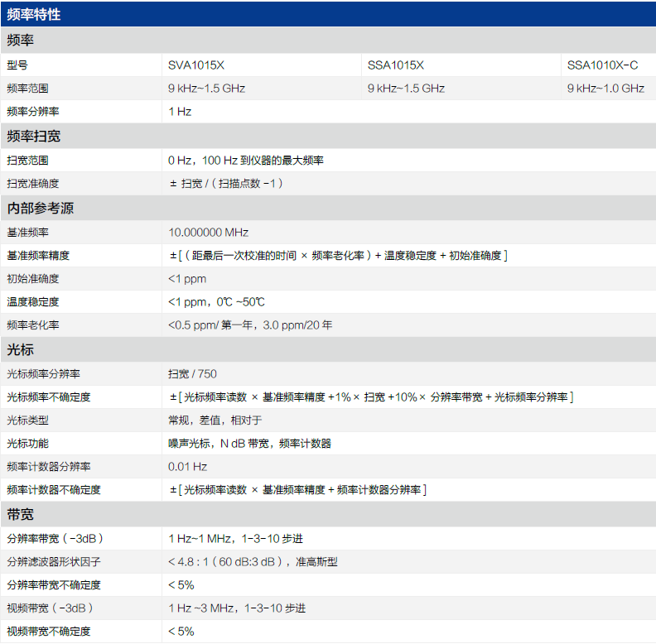This screenshot has width=656, height=644.
Task: Select the < 4.8 : 1 准高斯型 value
Action: [253, 561]
